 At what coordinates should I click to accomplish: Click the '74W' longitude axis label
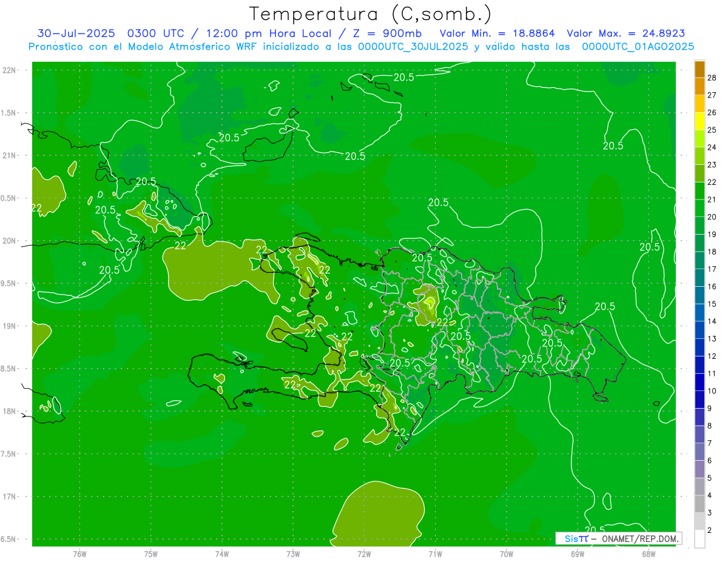click(222, 554)
